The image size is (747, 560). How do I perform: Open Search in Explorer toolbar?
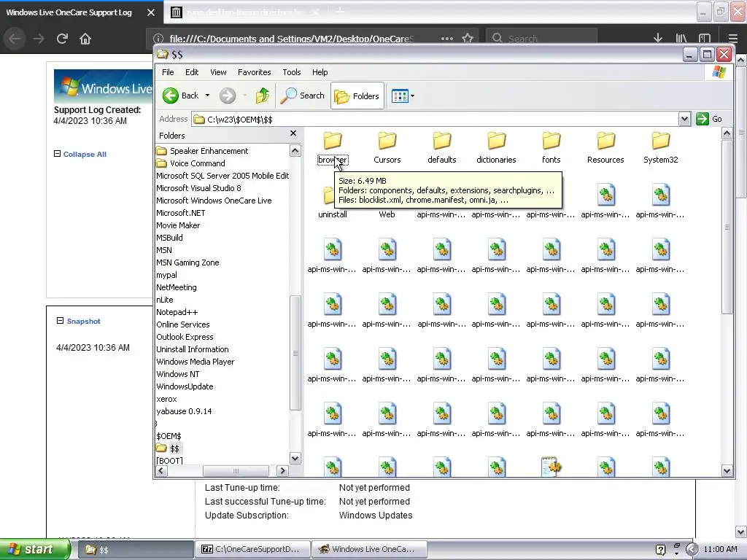(x=303, y=96)
